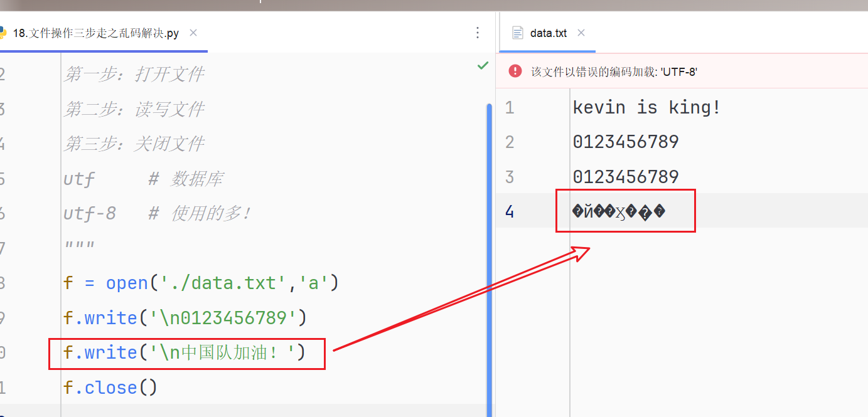Click the 'utf-8 # 使用的多!' comment line
This screenshot has width=868, height=417.
[x=158, y=214]
